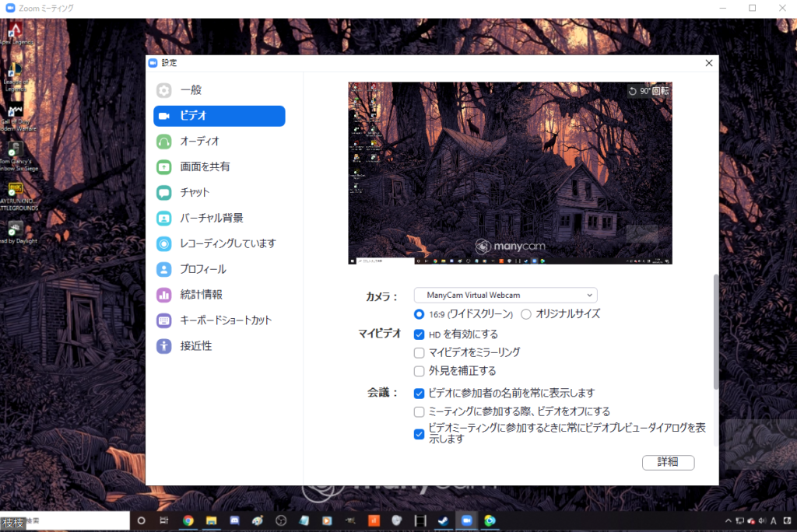797x532 pixels.
Task: Open the orange play-button media app on taskbar
Action: tap(327, 521)
